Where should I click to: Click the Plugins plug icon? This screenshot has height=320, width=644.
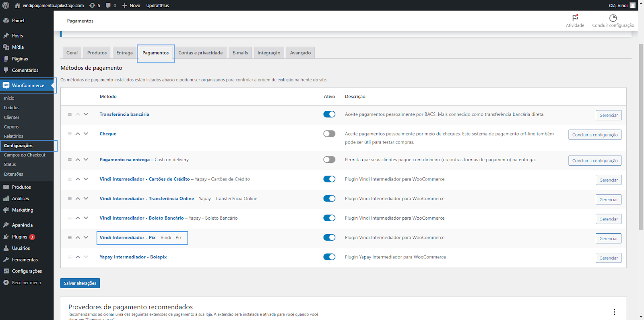pyautogui.click(x=6, y=237)
